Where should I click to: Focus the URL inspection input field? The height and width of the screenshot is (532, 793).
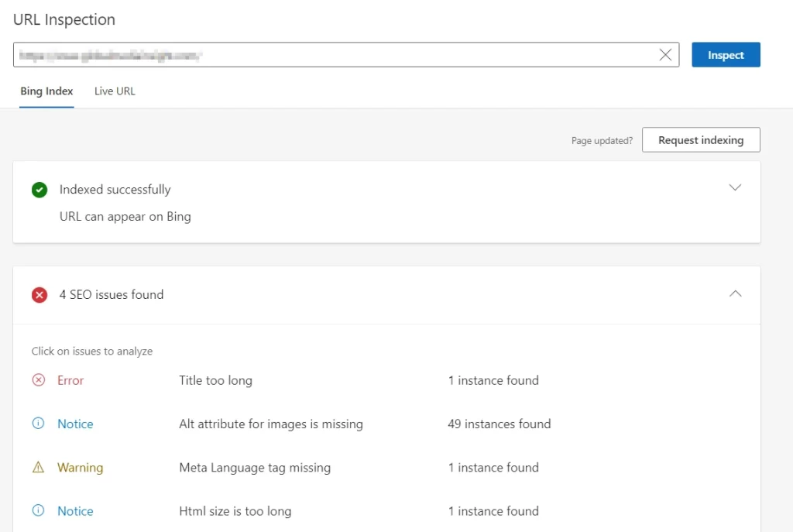333,55
